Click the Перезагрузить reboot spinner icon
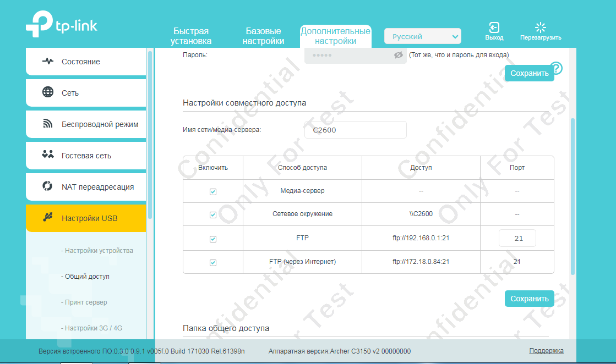The width and height of the screenshot is (616, 364). pos(541,27)
